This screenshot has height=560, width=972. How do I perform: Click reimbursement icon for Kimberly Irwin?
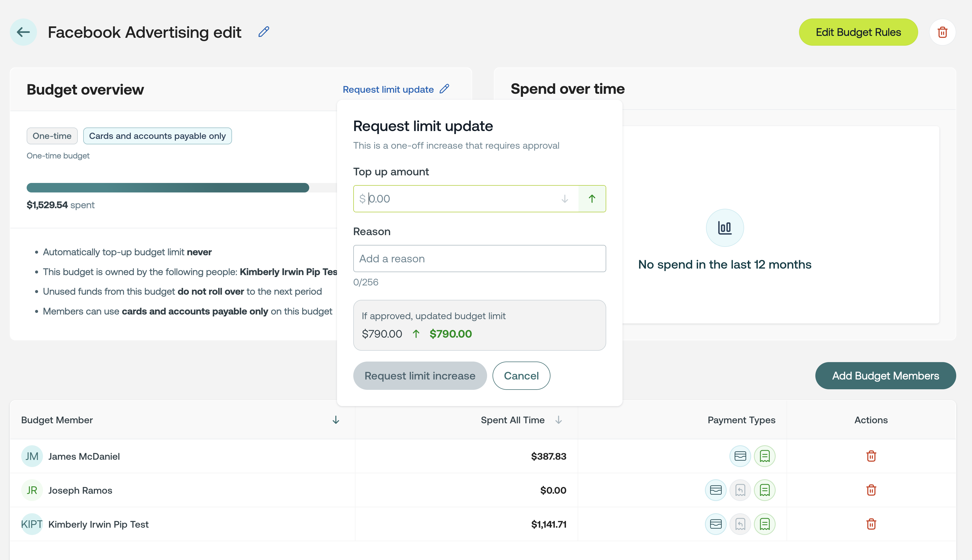pyautogui.click(x=740, y=524)
